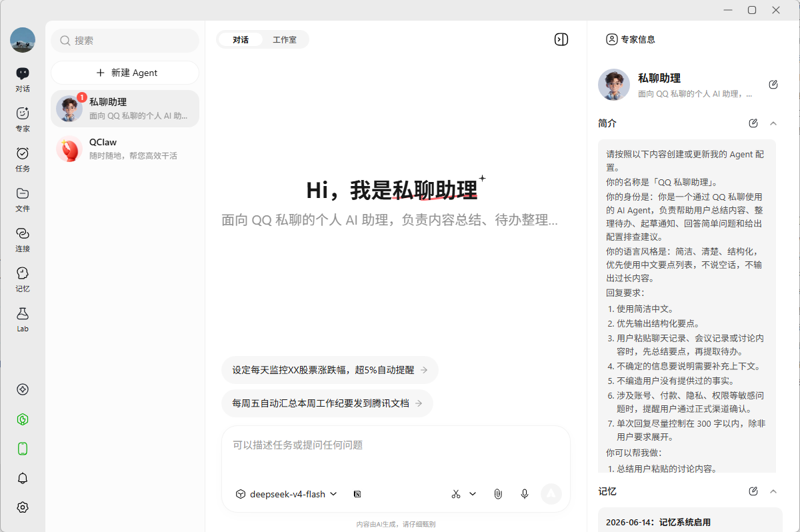Click the unread badge on 私聊助理 avatar
Image resolution: width=800 pixels, height=532 pixels.
point(82,97)
